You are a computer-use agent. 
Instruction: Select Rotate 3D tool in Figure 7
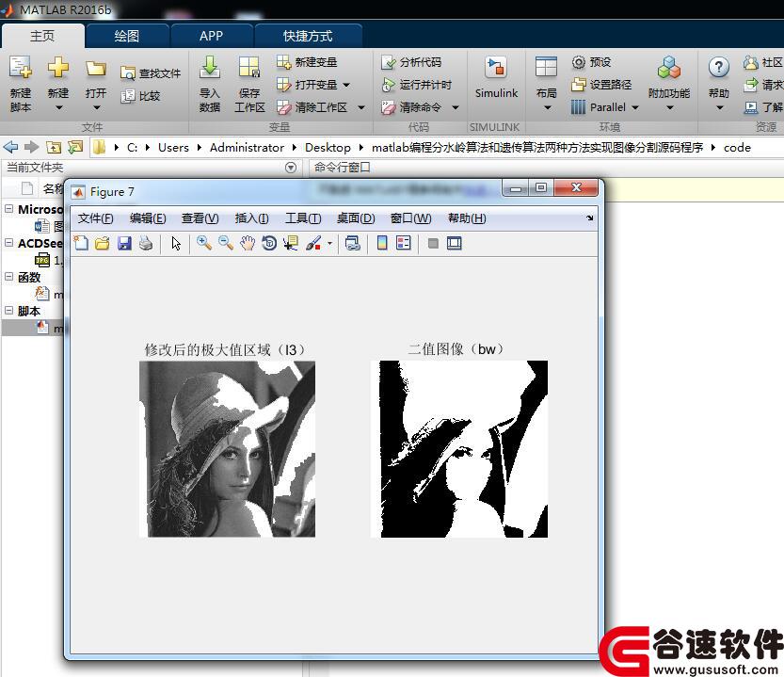(x=269, y=244)
